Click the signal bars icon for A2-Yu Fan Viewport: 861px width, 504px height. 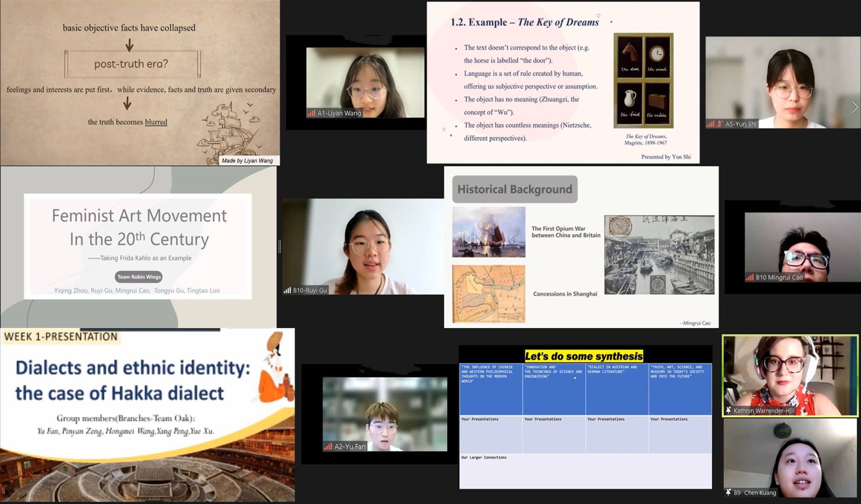pos(328,446)
